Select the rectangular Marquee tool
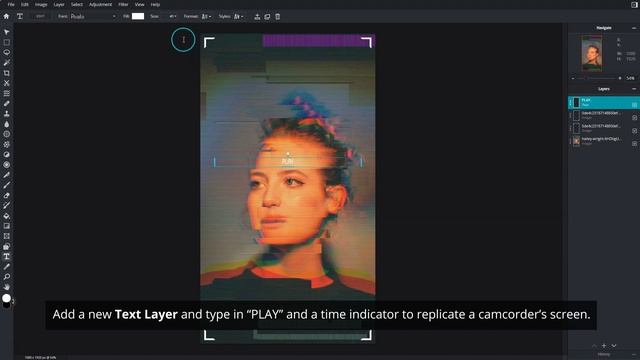 [x=7, y=42]
